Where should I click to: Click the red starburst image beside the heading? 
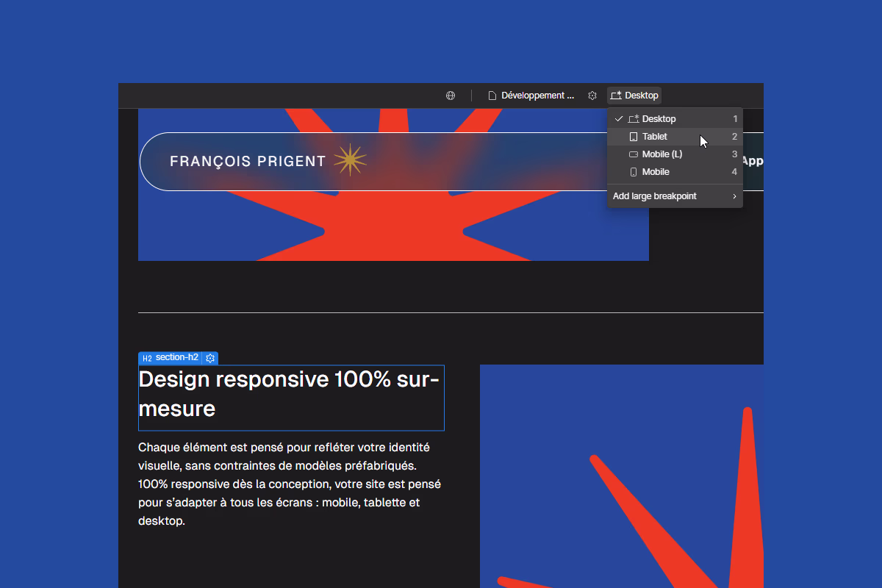click(x=622, y=476)
